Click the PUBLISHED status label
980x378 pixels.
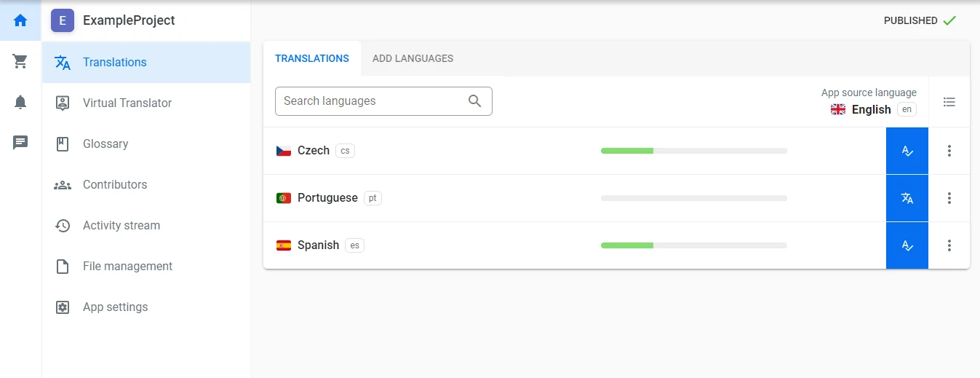pos(910,20)
